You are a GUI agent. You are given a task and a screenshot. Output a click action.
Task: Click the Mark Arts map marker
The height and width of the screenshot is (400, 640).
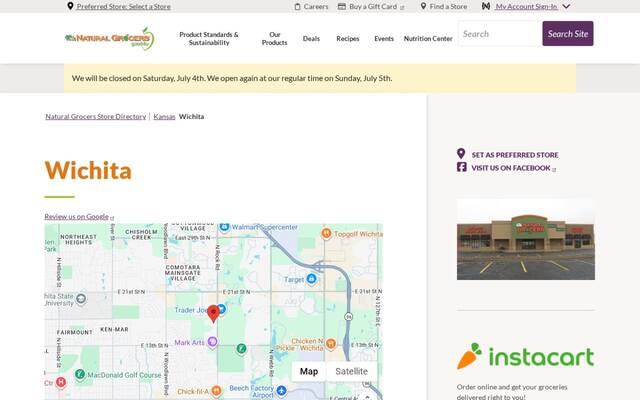point(212,342)
